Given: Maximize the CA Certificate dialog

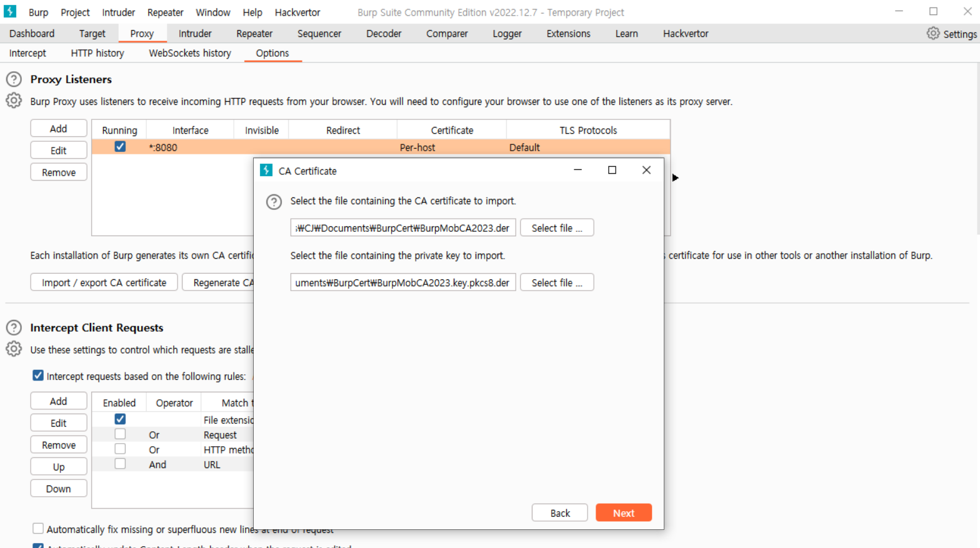Looking at the screenshot, I should click(612, 170).
